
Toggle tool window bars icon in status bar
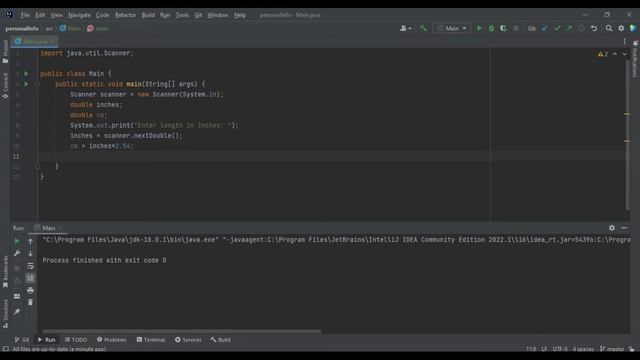coord(5,349)
